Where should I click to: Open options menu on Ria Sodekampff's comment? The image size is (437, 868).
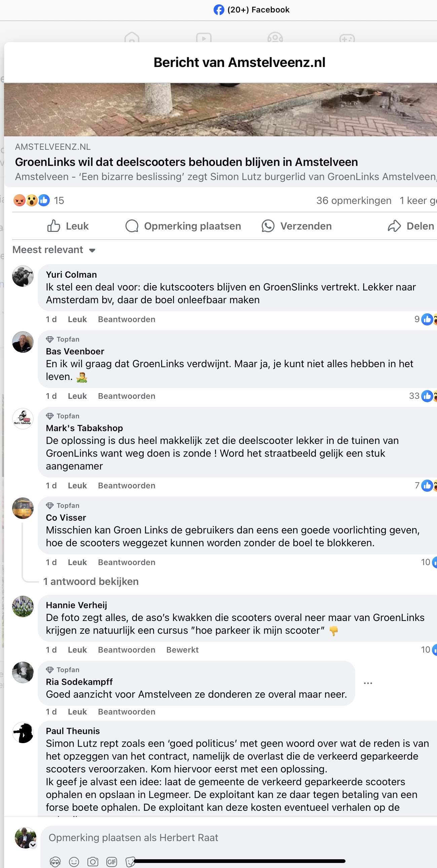pos(368,683)
